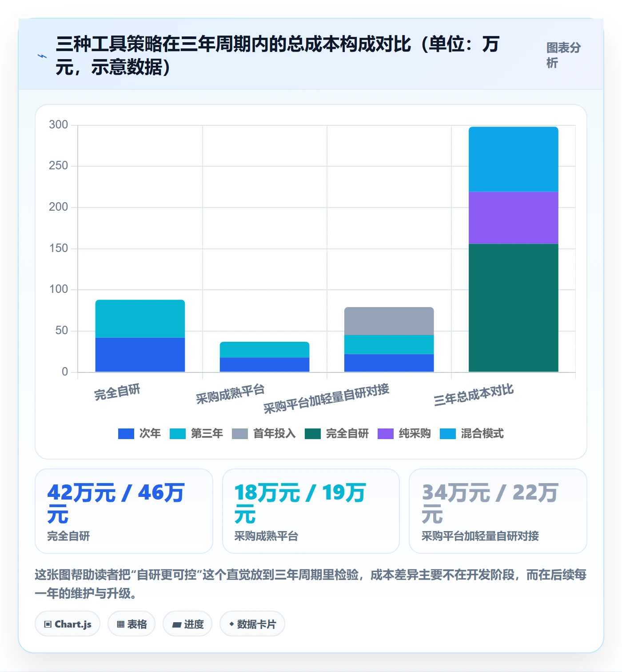The height and width of the screenshot is (672, 622).
Task: Click the 50 y-axis tick label
Action: click(x=62, y=331)
